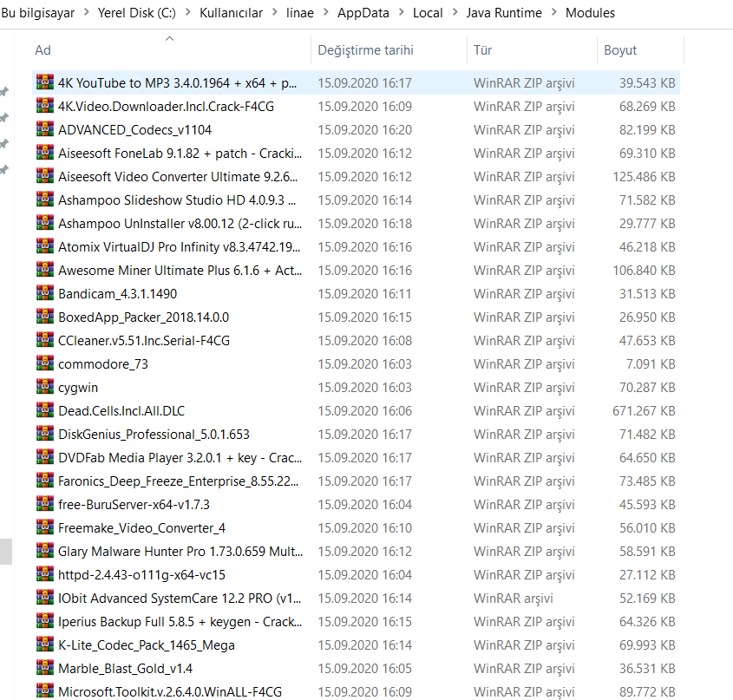Screen dimensions: 733x700
Task: Click the commodore_73 archive icon
Action: click(x=45, y=363)
